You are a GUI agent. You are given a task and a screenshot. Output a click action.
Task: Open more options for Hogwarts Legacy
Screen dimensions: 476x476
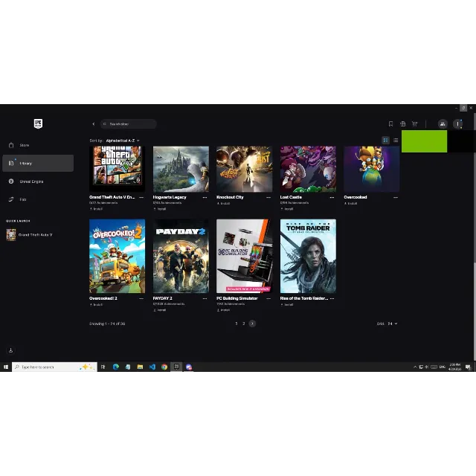coord(205,197)
